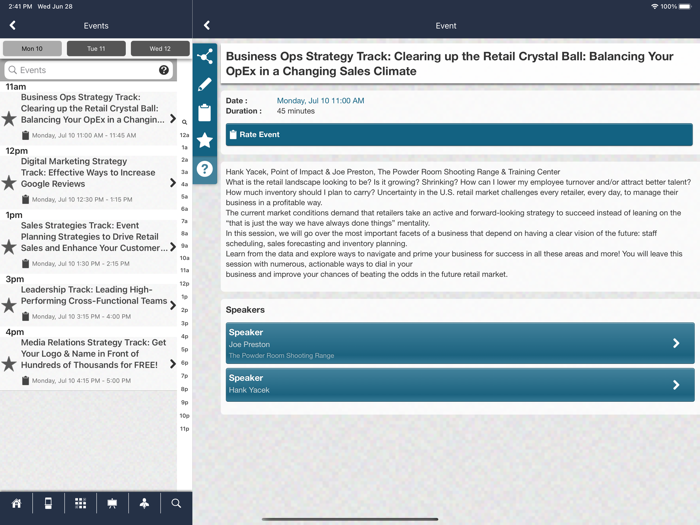Open Digital Marketing event via its chevron

pos(173,183)
